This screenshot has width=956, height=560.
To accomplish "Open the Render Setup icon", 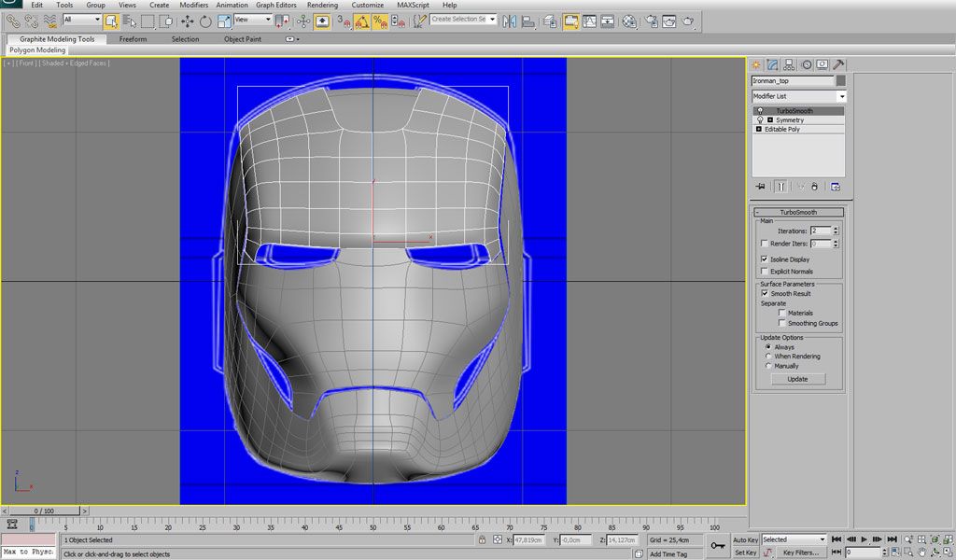I will point(651,21).
